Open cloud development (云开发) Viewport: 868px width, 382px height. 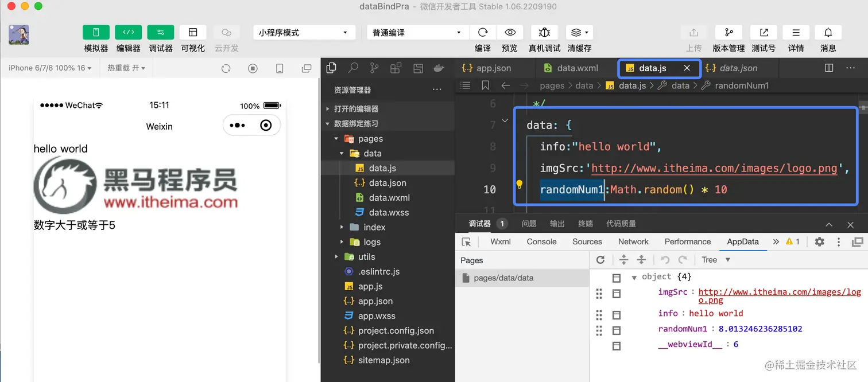(x=226, y=33)
